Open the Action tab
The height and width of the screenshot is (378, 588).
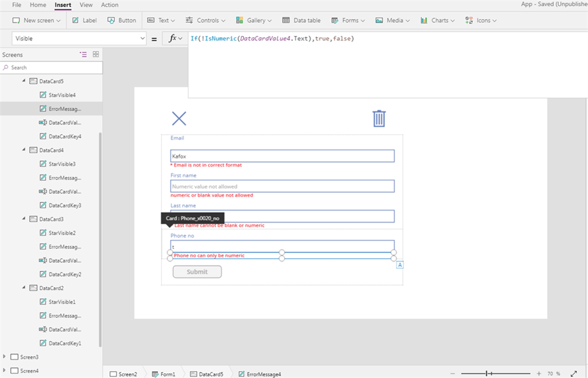click(x=110, y=5)
